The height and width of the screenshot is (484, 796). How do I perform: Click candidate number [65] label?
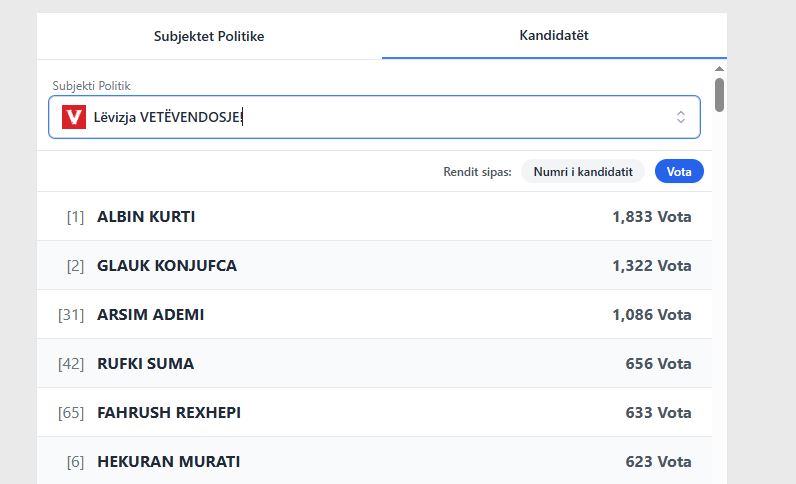[x=71, y=413]
